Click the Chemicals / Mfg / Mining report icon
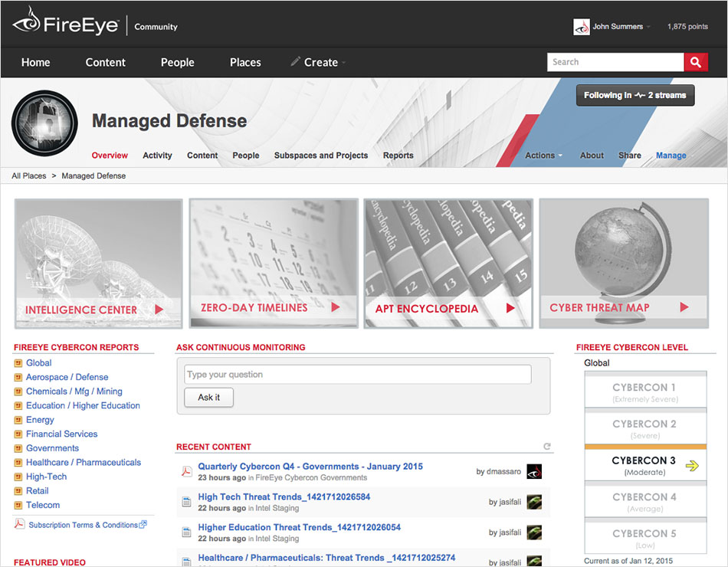Viewport: 728px width, 567px height. 18,392
